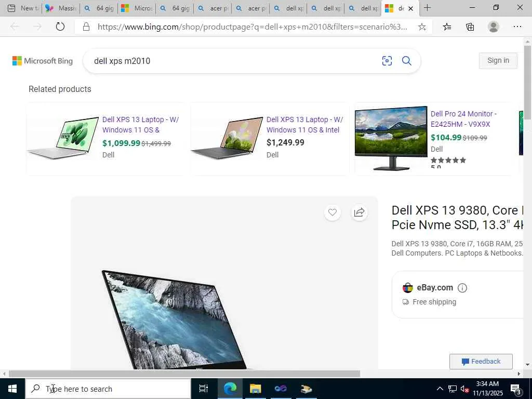Share this product listing
Image resolution: width=532 pixels, height=399 pixels.
(359, 212)
